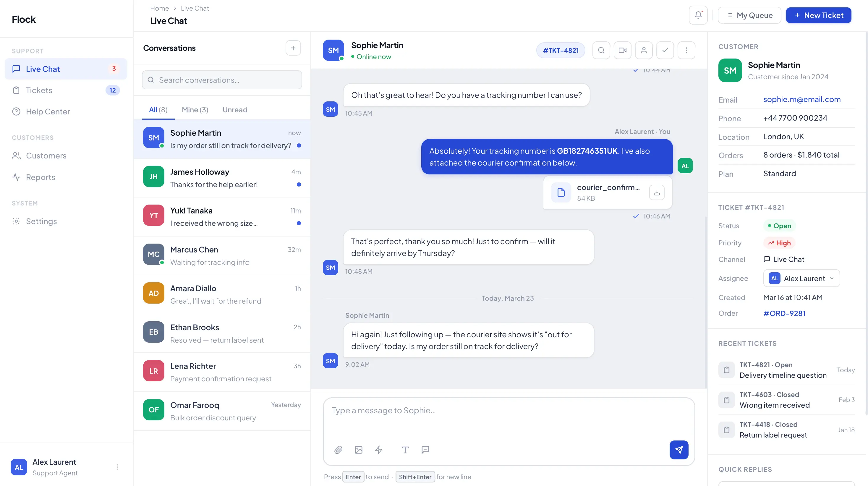The height and width of the screenshot is (486, 868).
Task: Open the TKT-4418 recent ticket icon
Action: coord(726,430)
